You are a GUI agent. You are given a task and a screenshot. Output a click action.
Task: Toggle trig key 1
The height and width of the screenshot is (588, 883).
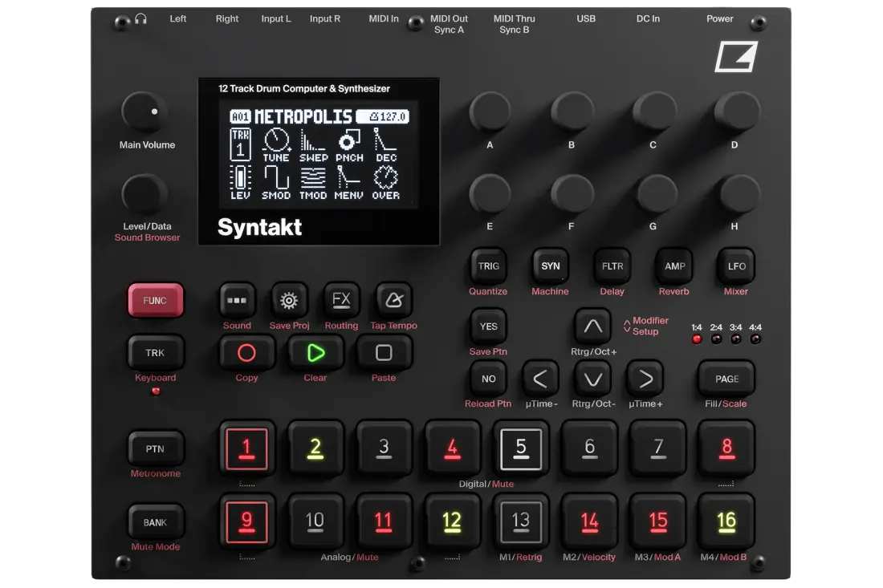(x=246, y=448)
